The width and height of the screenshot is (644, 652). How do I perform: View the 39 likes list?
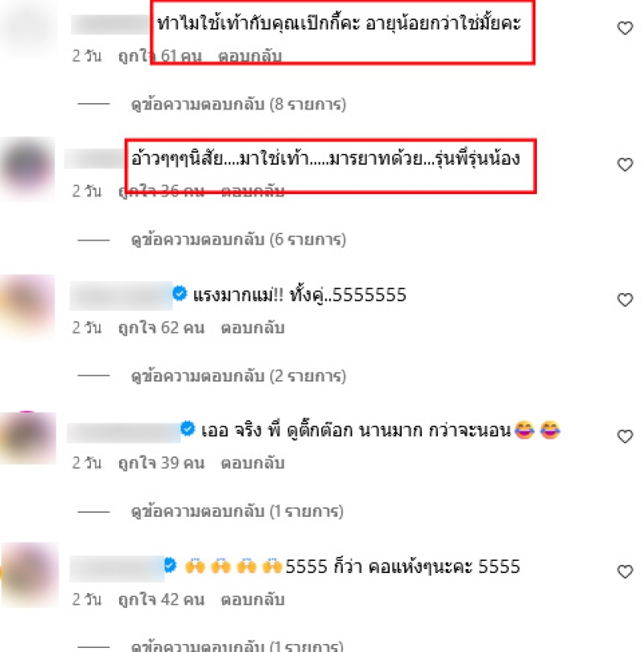click(x=161, y=463)
